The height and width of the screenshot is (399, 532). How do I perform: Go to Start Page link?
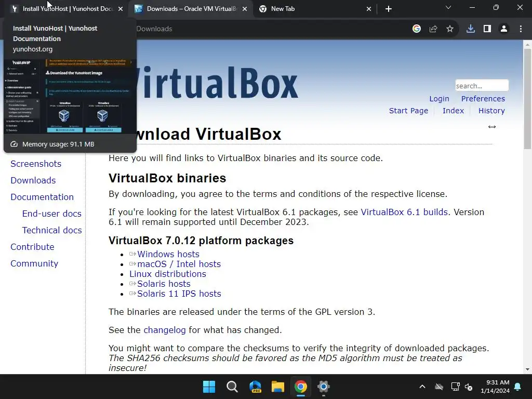(x=408, y=111)
